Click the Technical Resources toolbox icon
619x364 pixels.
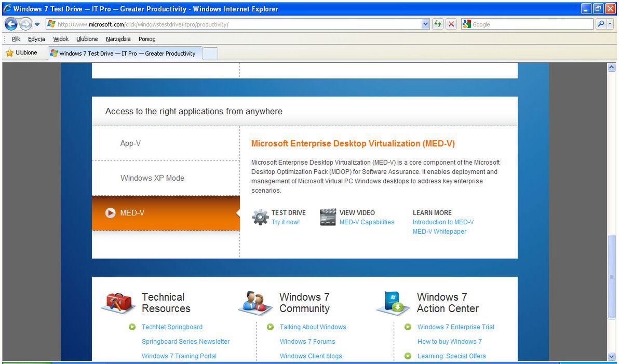point(118,303)
